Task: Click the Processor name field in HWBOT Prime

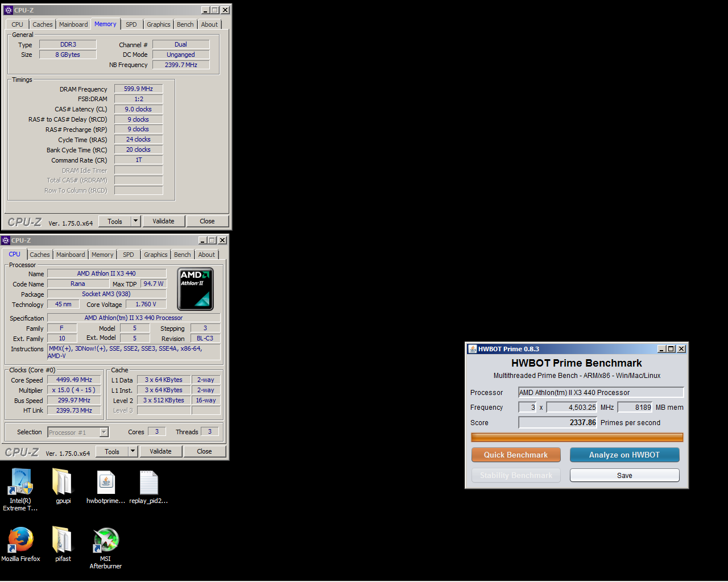Action: pos(601,392)
